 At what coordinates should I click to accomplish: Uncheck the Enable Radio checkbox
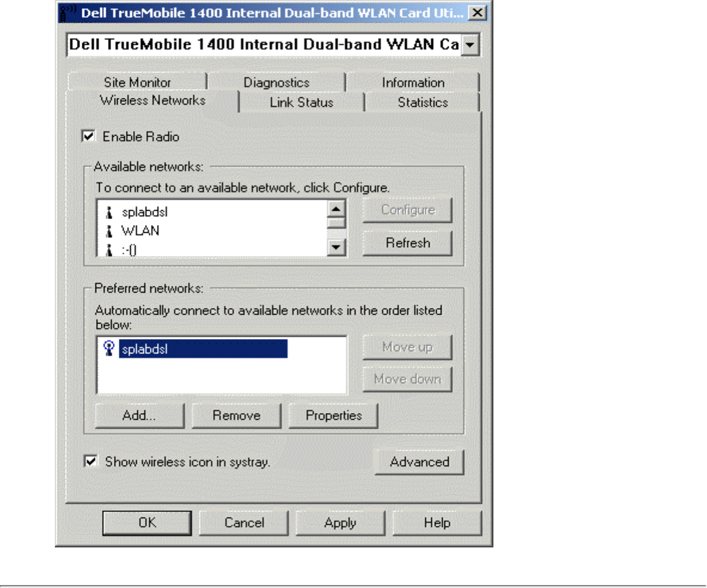tap(88, 136)
